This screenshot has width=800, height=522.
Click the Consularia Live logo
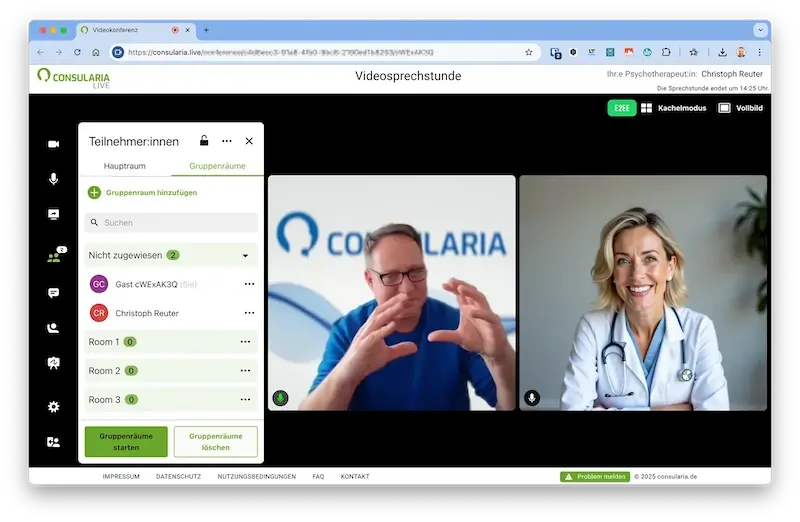click(73, 78)
